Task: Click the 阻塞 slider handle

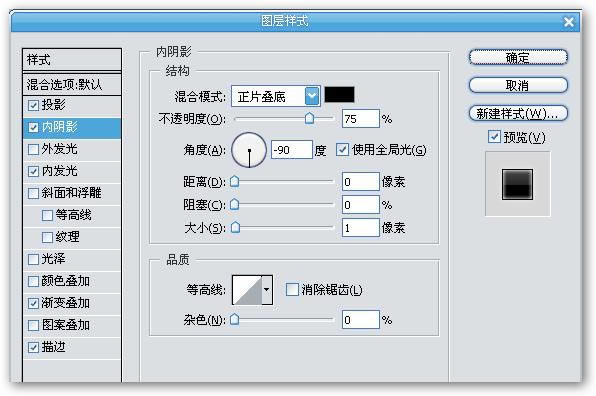Action: click(x=235, y=204)
